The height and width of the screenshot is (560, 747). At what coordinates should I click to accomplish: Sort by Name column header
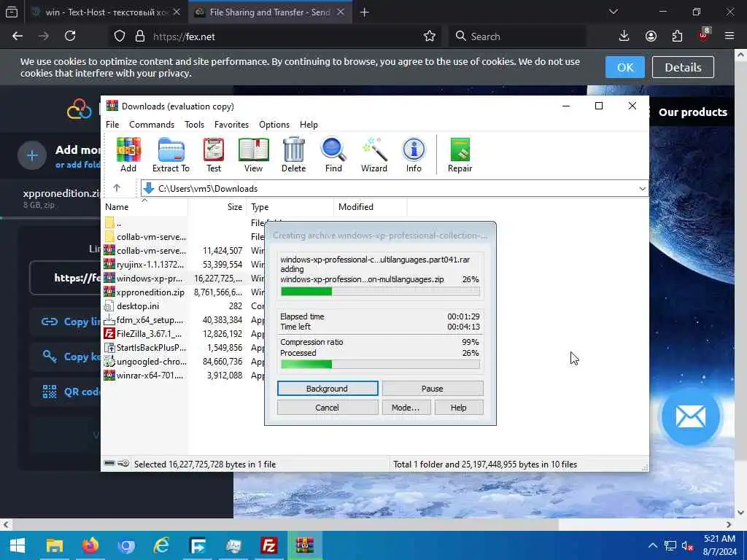146,206
